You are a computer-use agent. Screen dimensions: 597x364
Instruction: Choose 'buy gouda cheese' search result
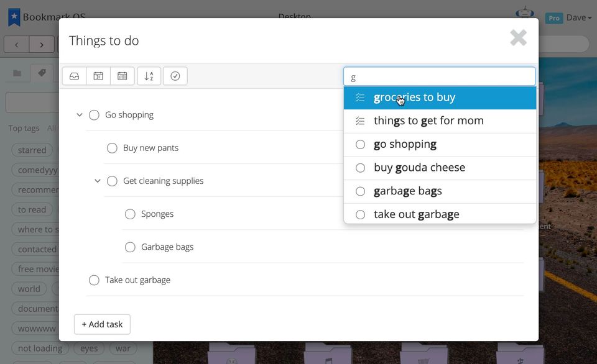tap(440, 168)
